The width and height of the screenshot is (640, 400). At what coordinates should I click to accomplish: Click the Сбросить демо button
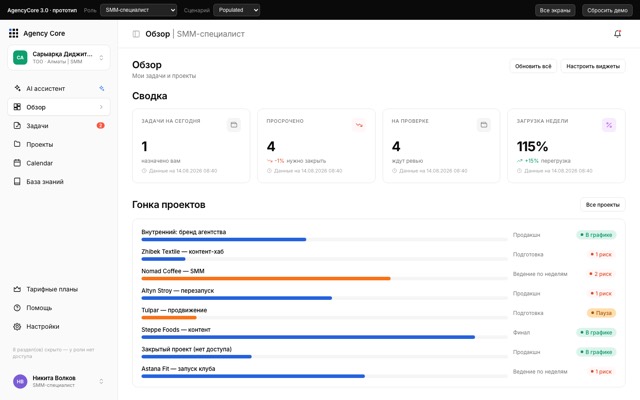(x=607, y=10)
